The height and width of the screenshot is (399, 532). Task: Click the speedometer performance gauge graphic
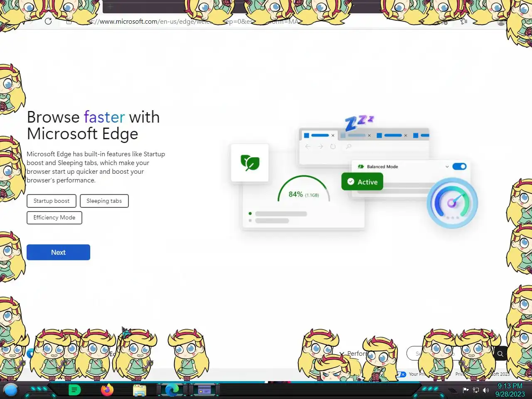452,203
